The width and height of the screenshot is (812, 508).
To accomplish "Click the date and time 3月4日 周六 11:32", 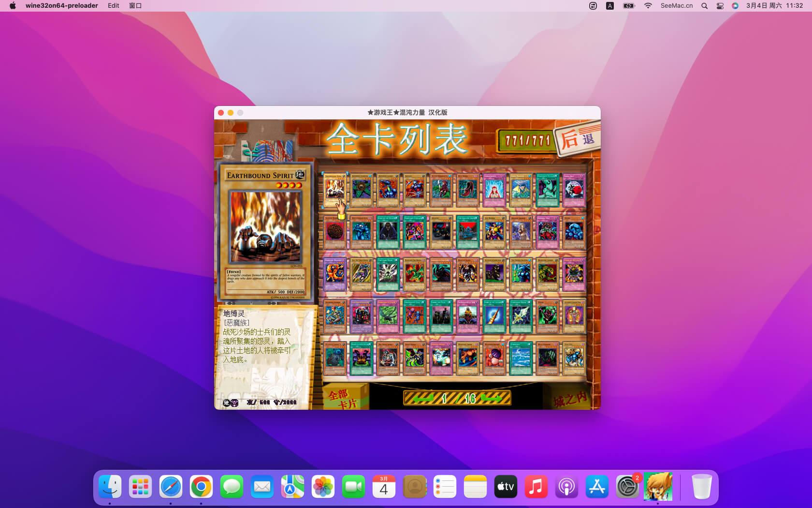I will (x=774, y=5).
